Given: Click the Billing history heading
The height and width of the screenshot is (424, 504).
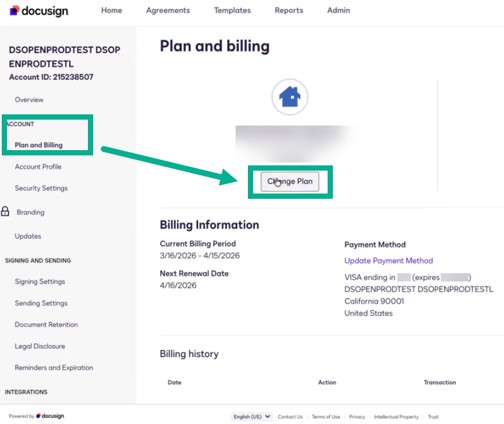Looking at the screenshot, I should pyautogui.click(x=189, y=354).
